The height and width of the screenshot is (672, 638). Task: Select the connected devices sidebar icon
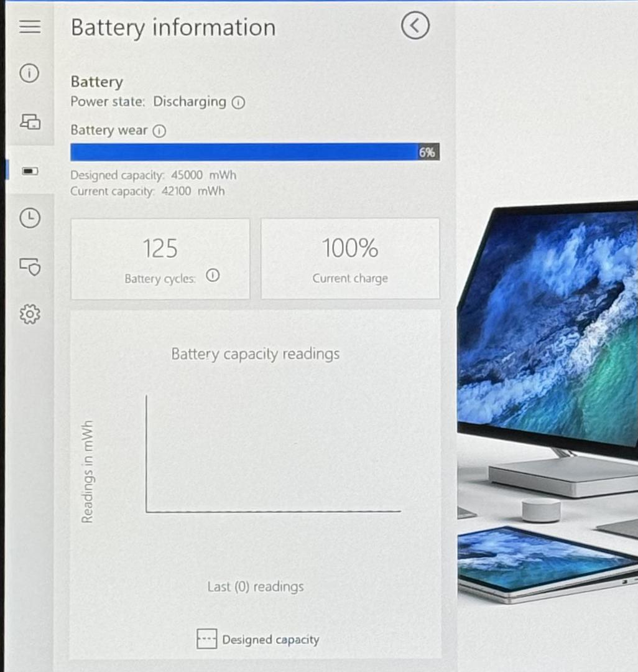30,122
